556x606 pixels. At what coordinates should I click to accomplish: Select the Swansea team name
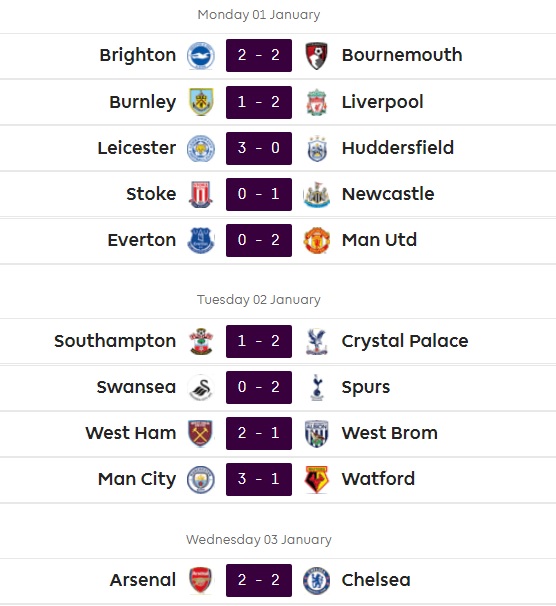tap(136, 387)
